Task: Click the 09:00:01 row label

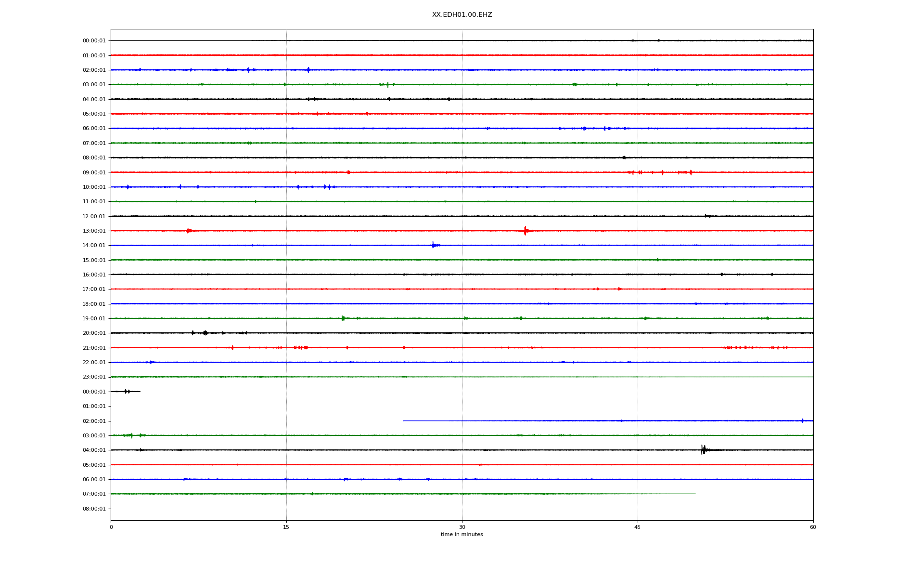Action: click(x=94, y=172)
